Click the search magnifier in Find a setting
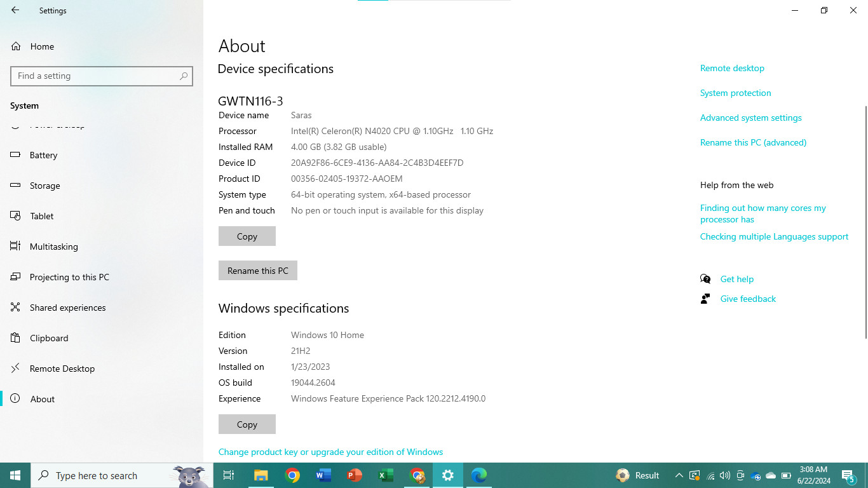868x488 pixels. [184, 76]
